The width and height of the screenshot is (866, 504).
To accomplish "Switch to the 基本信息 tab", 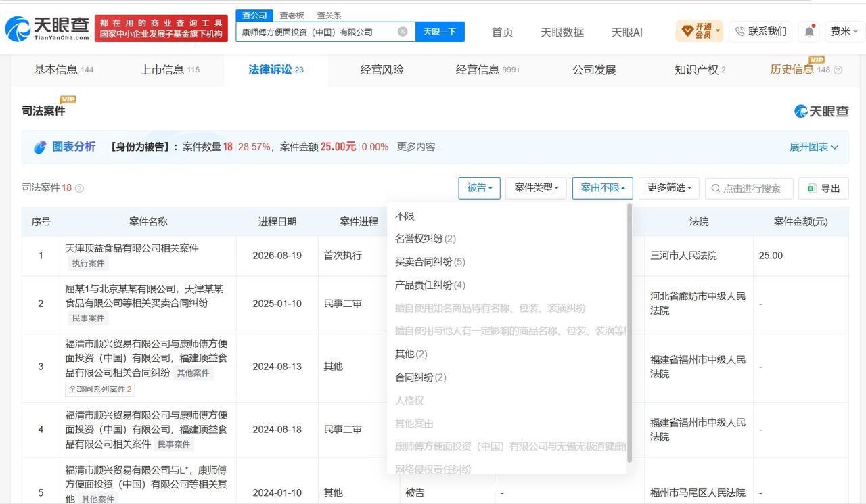I will (x=64, y=70).
